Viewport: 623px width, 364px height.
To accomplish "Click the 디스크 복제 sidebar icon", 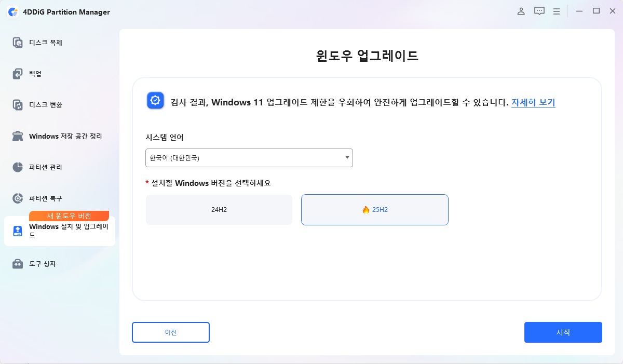I will click(x=18, y=43).
